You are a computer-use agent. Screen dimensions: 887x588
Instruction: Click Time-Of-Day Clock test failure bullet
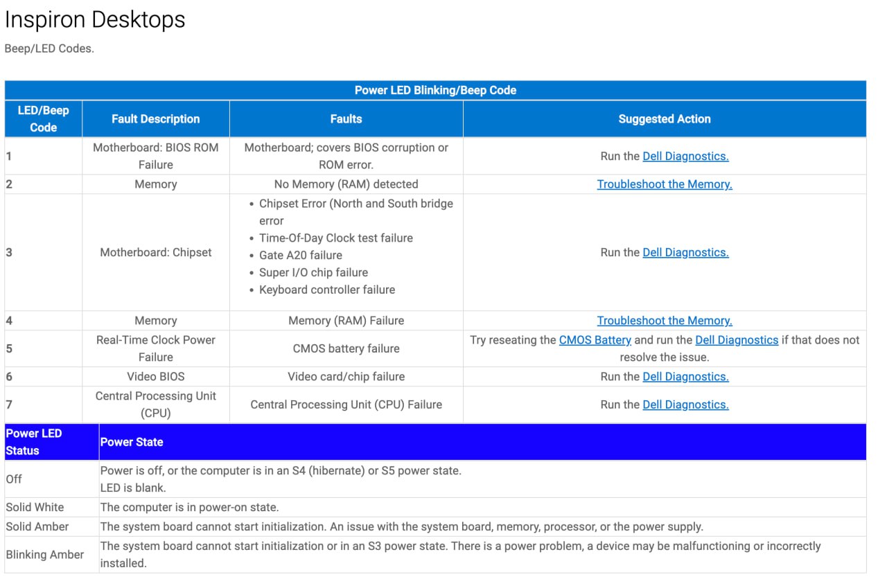coord(336,238)
